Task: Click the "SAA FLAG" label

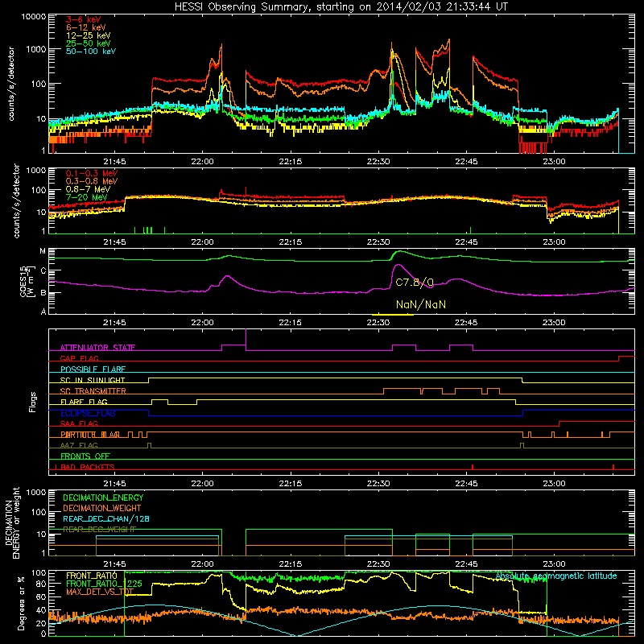Action: click(x=79, y=423)
